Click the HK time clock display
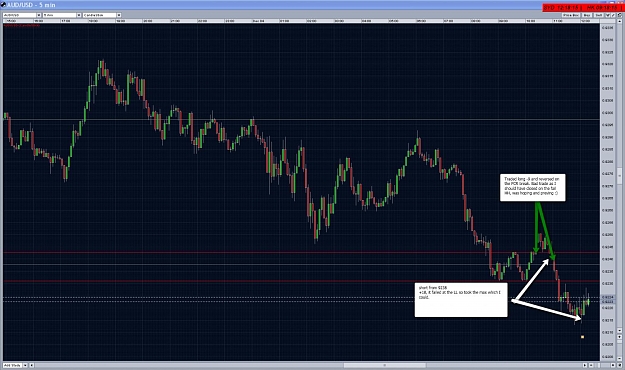The height and width of the screenshot is (370, 625). 601,8
